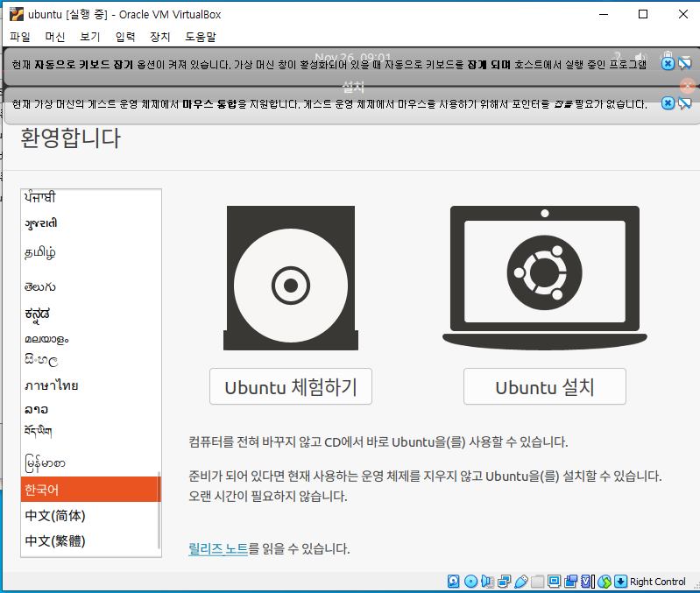The height and width of the screenshot is (593, 700).
Task: Select ਪੰਜਾਬੀ in the language list
Action: click(89, 197)
